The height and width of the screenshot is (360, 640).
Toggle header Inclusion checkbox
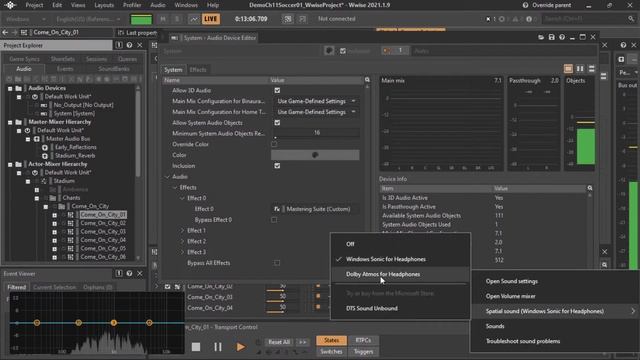pyautogui.click(x=343, y=51)
